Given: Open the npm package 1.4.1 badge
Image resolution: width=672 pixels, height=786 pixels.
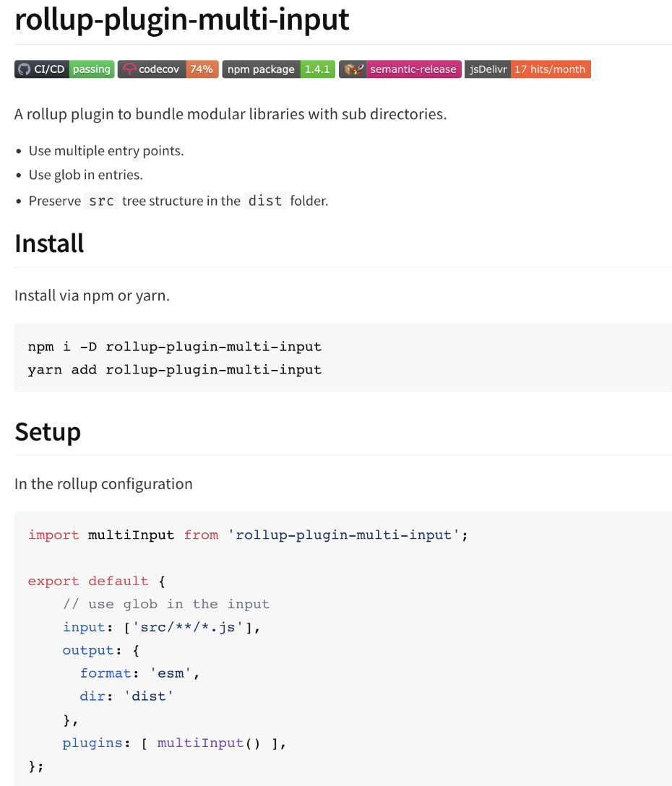Looking at the screenshot, I should click(x=278, y=69).
